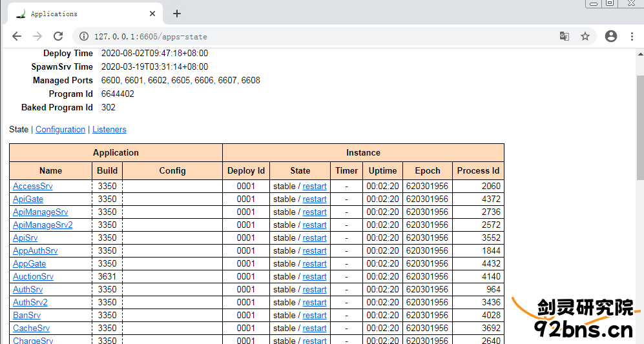Reload the apps-state page
644x344 pixels.
(58, 36)
